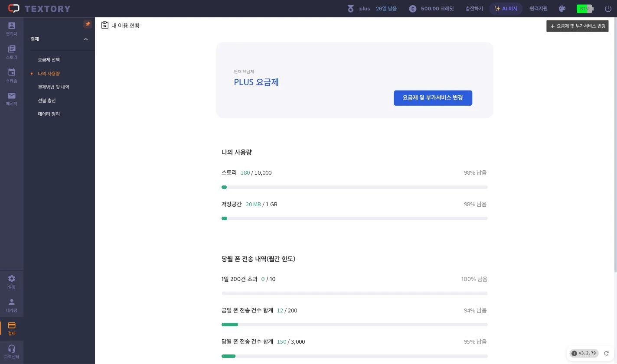Click the power logout icon

coord(608,9)
